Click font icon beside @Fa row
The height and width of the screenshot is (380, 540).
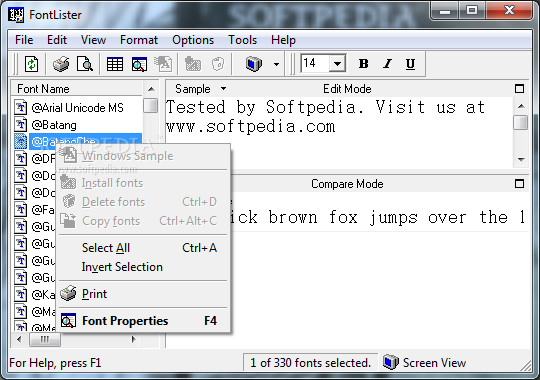pos(21,209)
